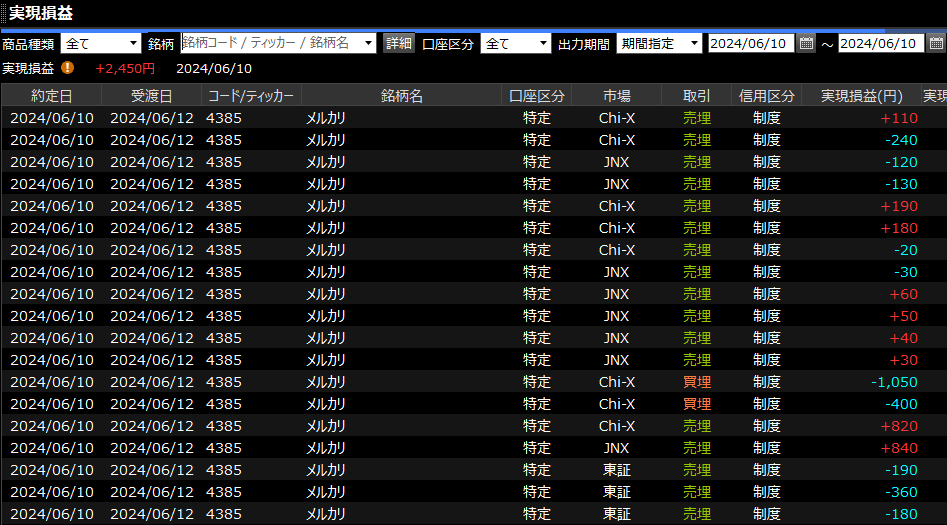The width and height of the screenshot is (947, 525).
Task: Select the row with loss -20
Action: tap(474, 250)
